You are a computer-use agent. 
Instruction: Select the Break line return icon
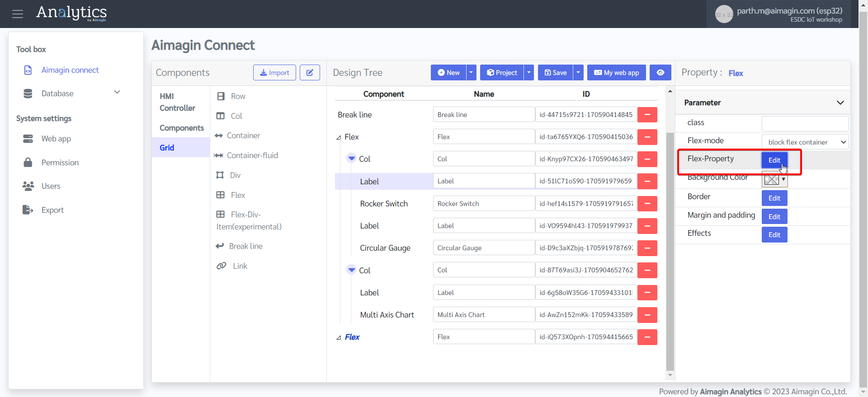220,246
